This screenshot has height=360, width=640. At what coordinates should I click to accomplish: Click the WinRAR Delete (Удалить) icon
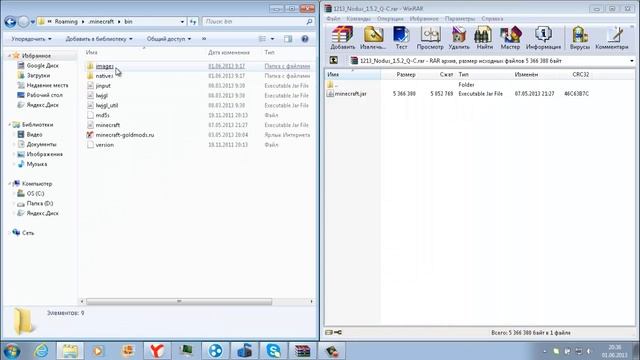click(x=459, y=38)
